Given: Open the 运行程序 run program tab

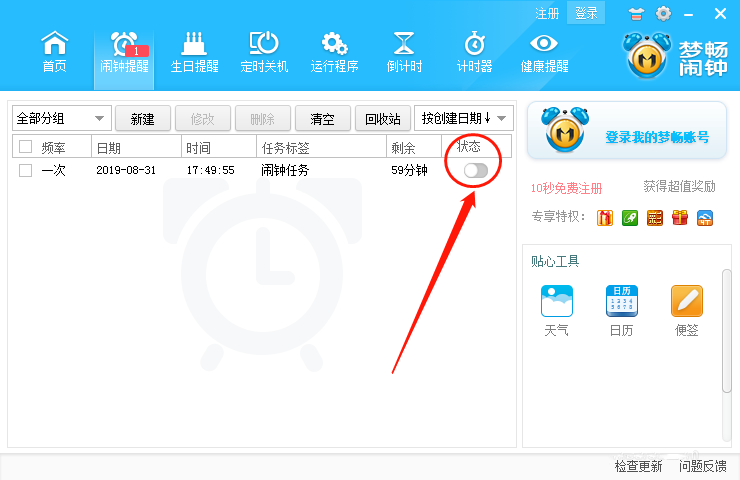Looking at the screenshot, I should 334,52.
